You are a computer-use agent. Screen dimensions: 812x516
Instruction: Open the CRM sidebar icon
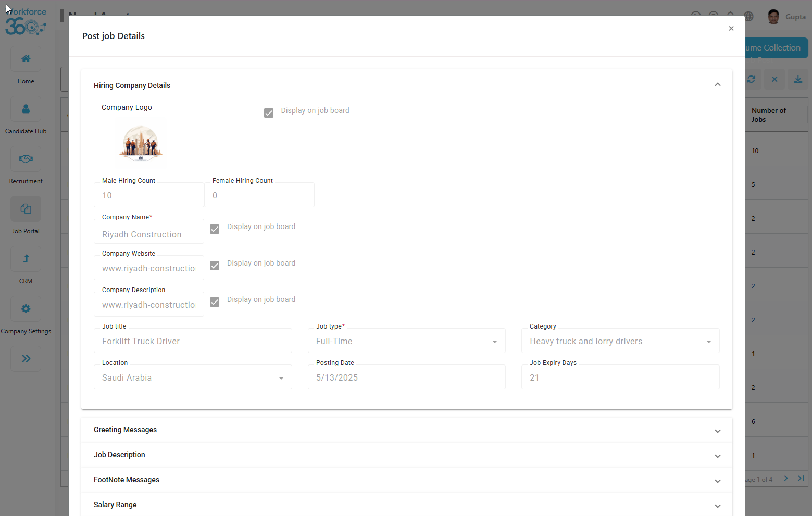pos(26,259)
